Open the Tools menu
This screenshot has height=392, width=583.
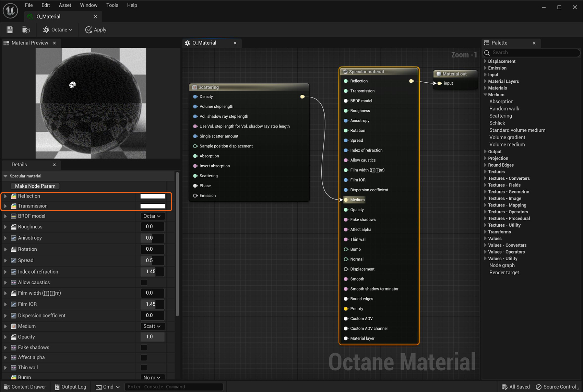112,5
